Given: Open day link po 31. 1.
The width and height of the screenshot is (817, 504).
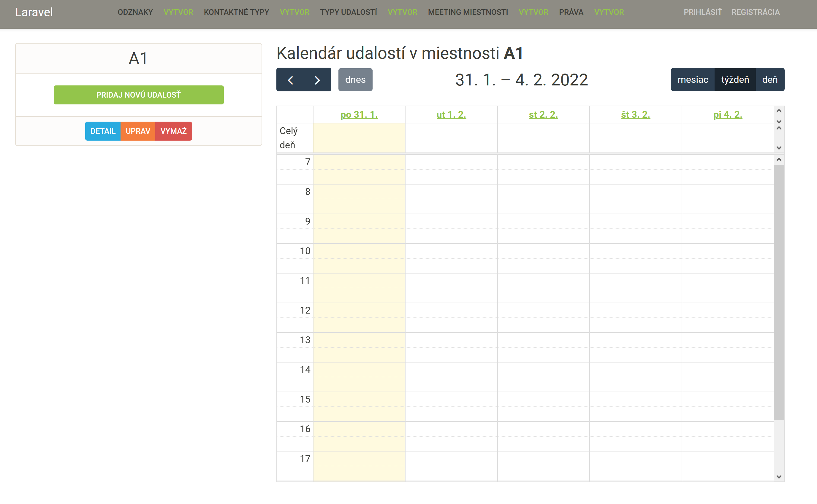Looking at the screenshot, I should pyautogui.click(x=359, y=115).
